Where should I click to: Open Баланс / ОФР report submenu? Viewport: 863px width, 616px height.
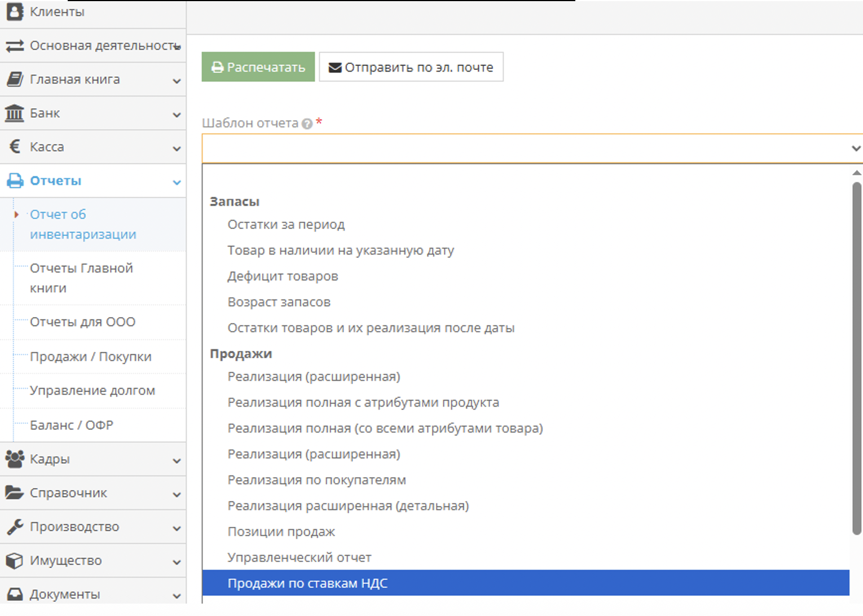72,425
